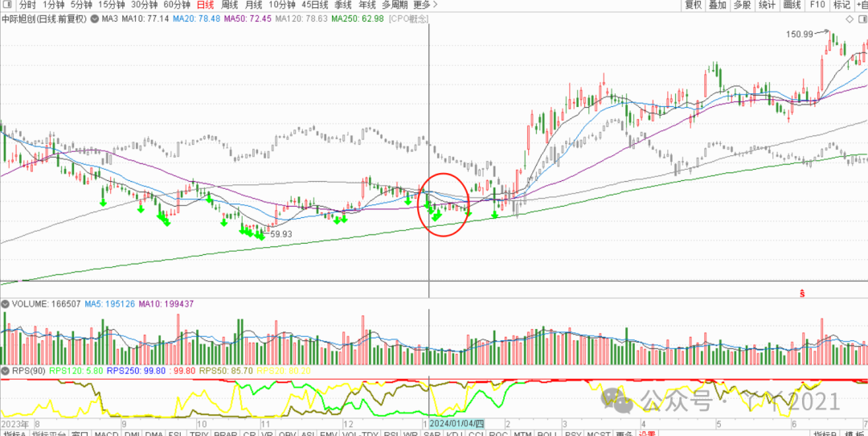
Task: Click the small icon left of RPS(90) label
Action: [4, 370]
